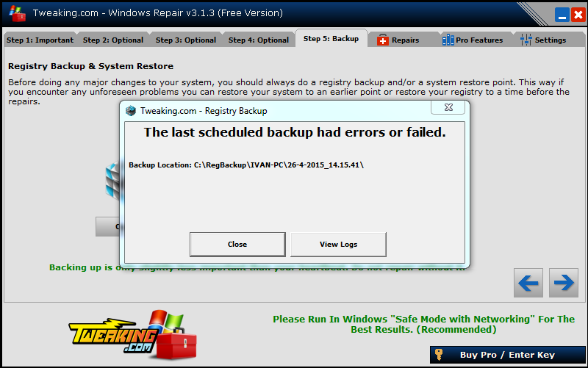The image size is (588, 368).
Task: Open View Logs for failed backup
Action: pyautogui.click(x=338, y=245)
